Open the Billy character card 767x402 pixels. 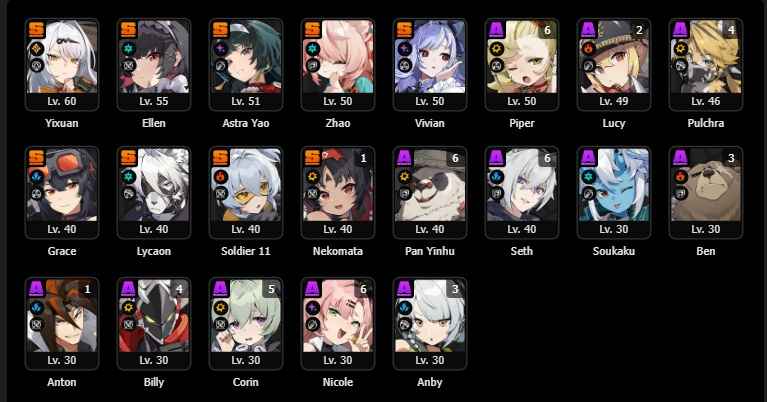coord(154,324)
